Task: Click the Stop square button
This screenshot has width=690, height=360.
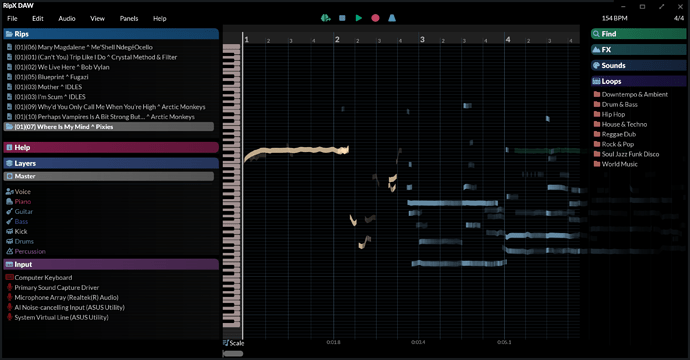Action: 342,18
